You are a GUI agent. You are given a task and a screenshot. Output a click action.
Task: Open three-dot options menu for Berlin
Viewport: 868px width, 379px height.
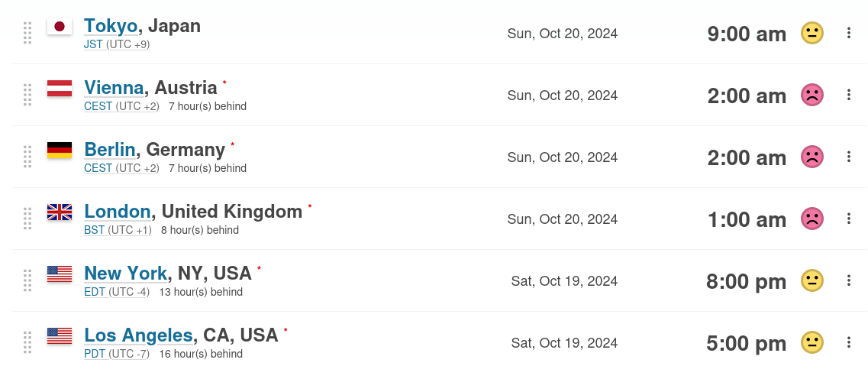pyautogui.click(x=848, y=157)
